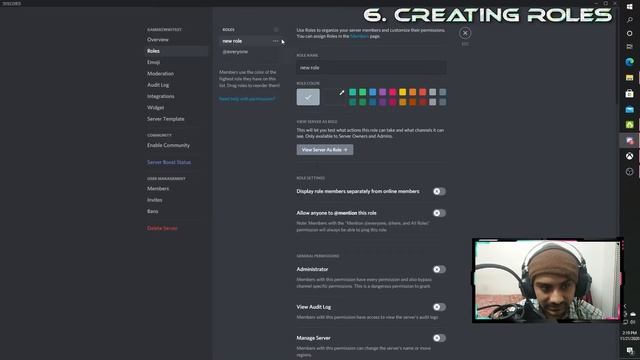
Task: Open the three-dots menu for new role
Action: (276, 41)
